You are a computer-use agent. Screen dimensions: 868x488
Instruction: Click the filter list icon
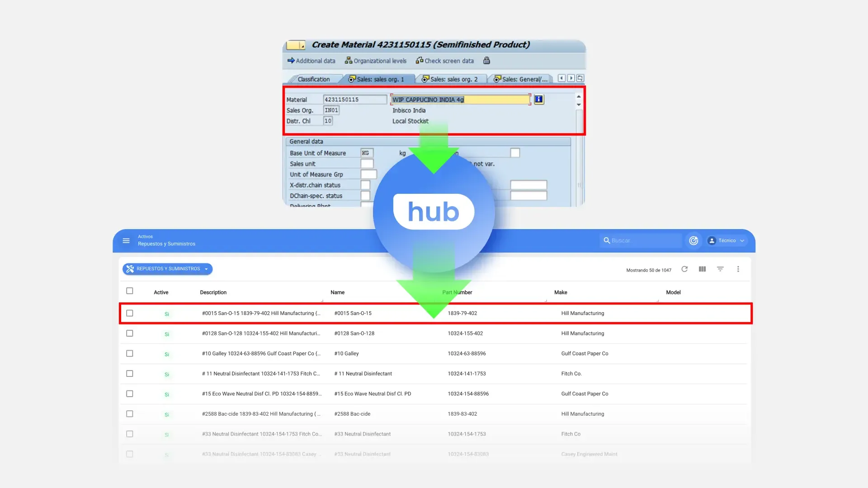point(720,269)
